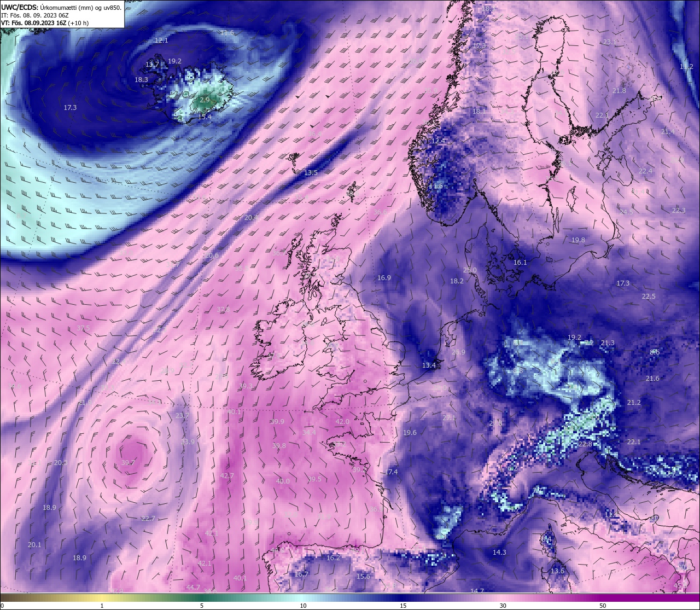Select the 13.5 value in the dry band

click(x=311, y=173)
